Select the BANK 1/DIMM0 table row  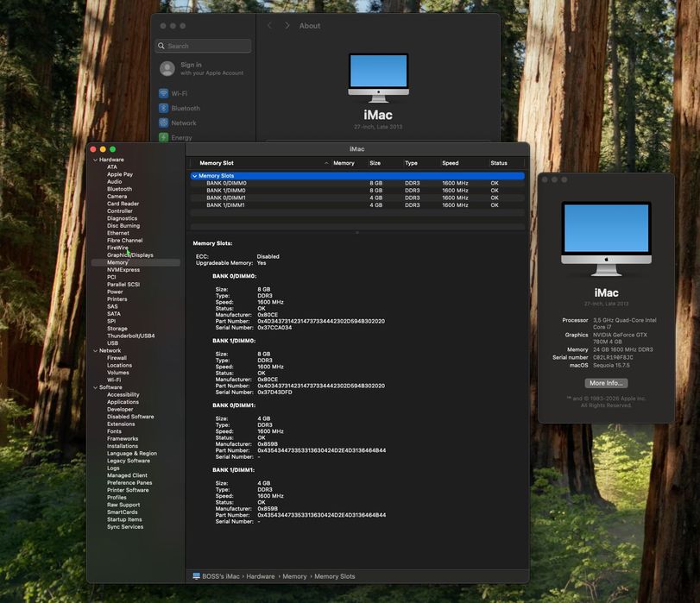tap(357, 191)
